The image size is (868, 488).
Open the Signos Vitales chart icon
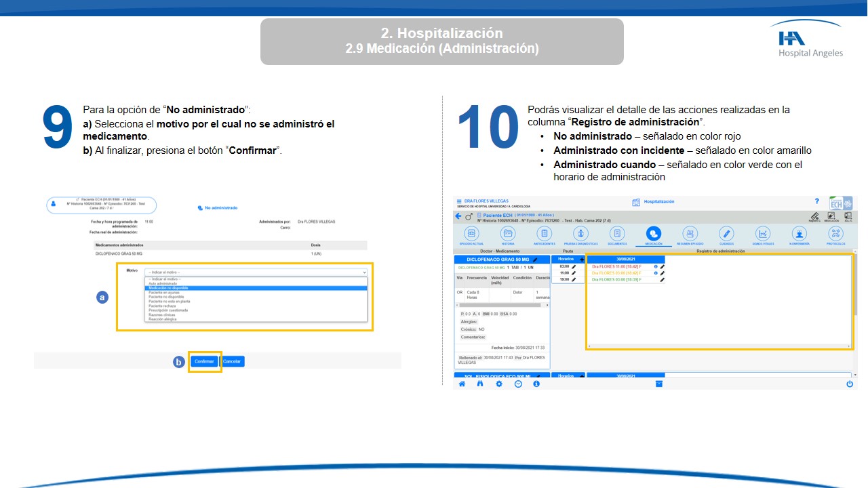763,234
